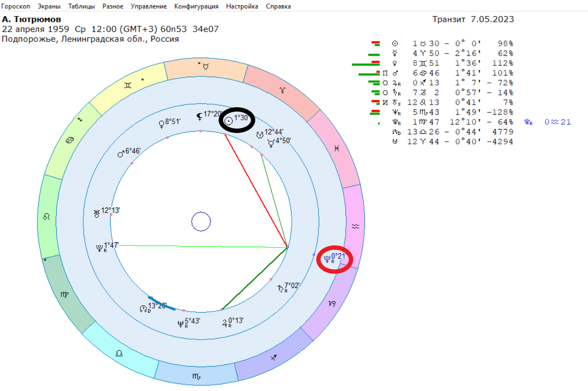Select the Mars symbol at 6°46'
Screen dimensions: 588x391
point(121,153)
